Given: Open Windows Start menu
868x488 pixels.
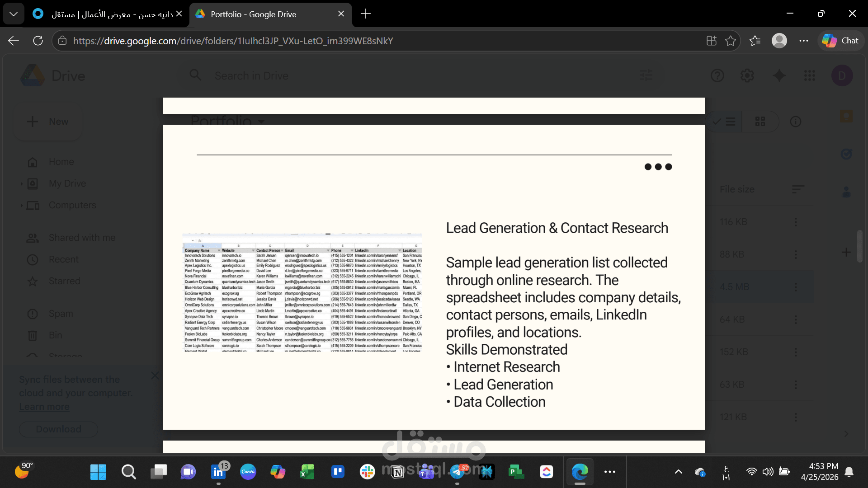Looking at the screenshot, I should pos(98,472).
